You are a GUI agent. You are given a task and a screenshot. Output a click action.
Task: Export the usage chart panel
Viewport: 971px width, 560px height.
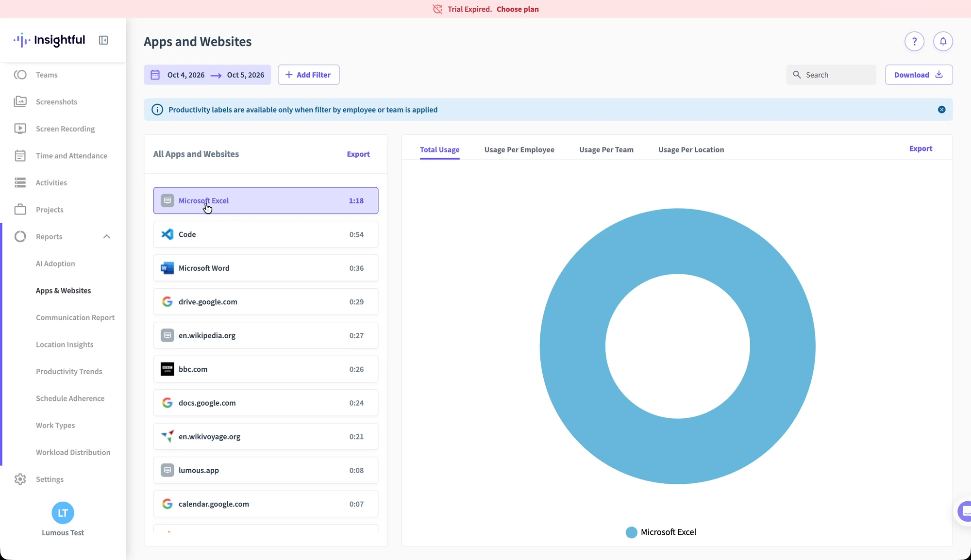tap(921, 148)
